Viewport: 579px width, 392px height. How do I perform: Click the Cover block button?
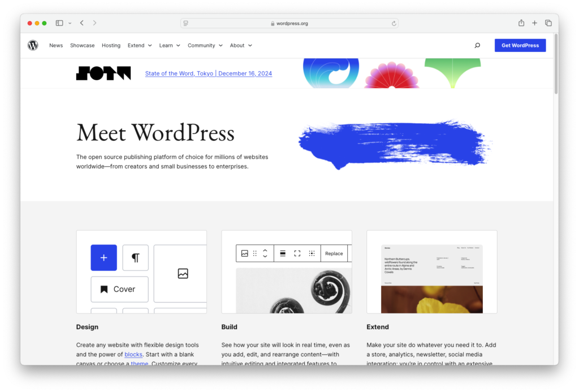[x=119, y=289]
